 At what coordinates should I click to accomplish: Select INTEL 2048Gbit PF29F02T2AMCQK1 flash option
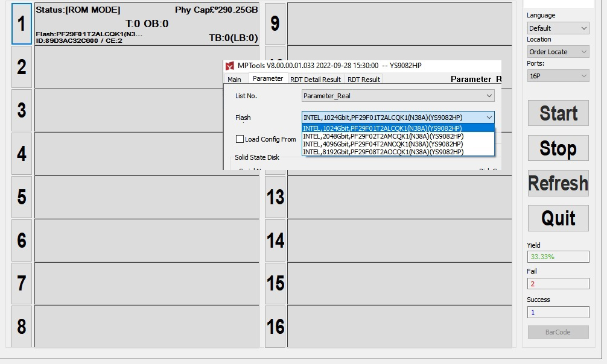398,136
